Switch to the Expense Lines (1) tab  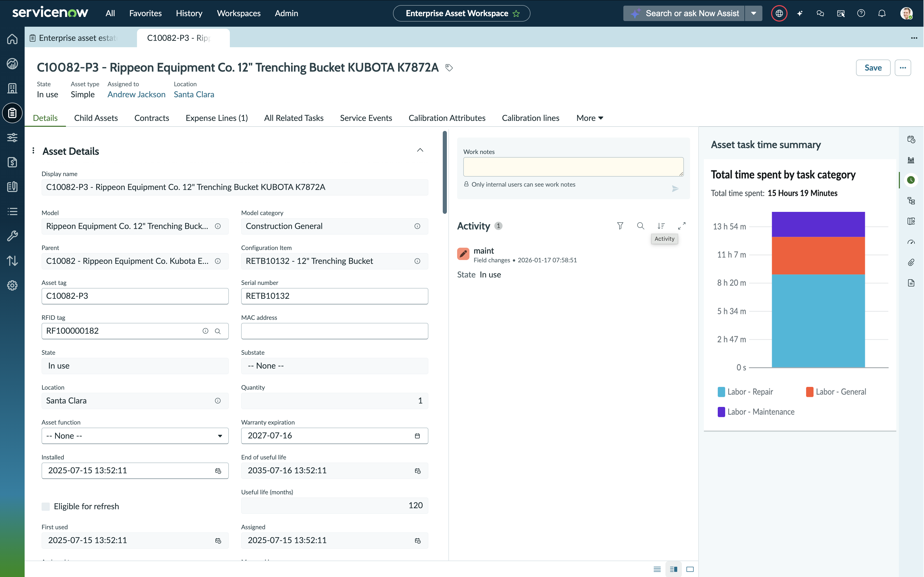(217, 118)
